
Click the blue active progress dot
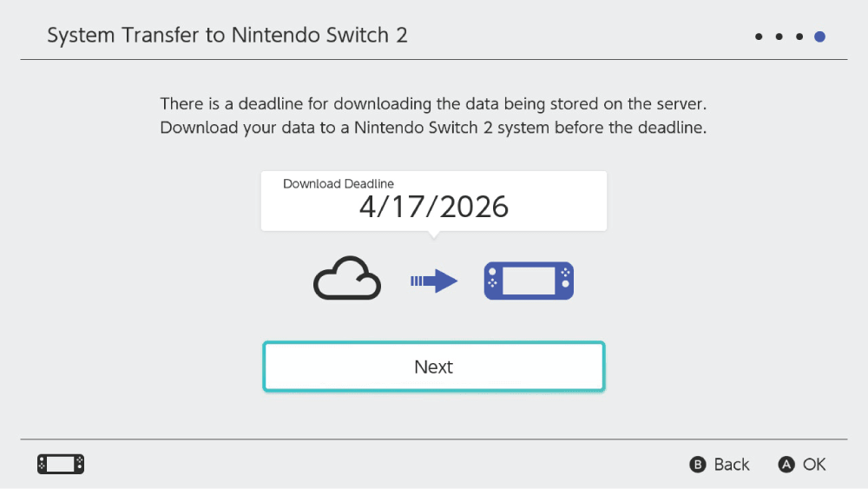819,36
